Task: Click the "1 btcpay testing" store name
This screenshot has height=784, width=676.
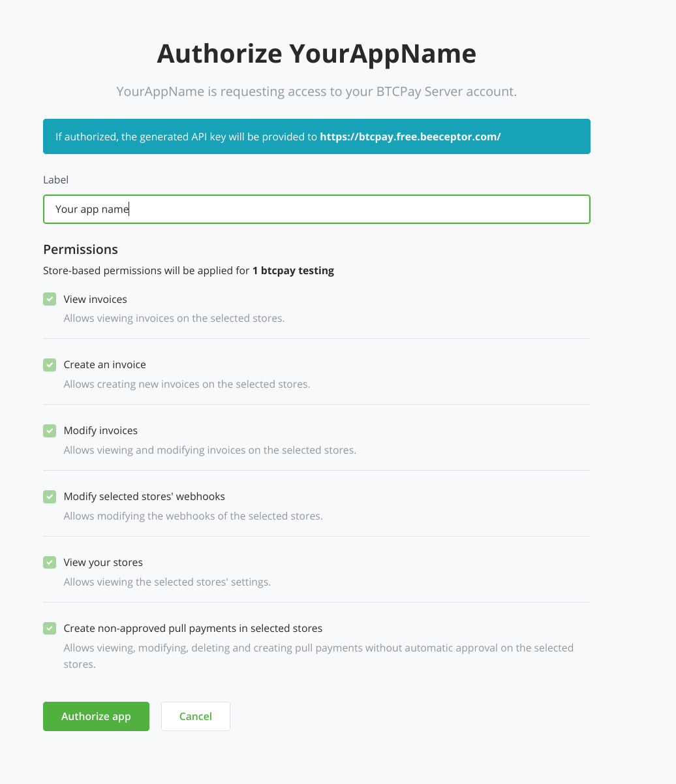Action: point(293,270)
